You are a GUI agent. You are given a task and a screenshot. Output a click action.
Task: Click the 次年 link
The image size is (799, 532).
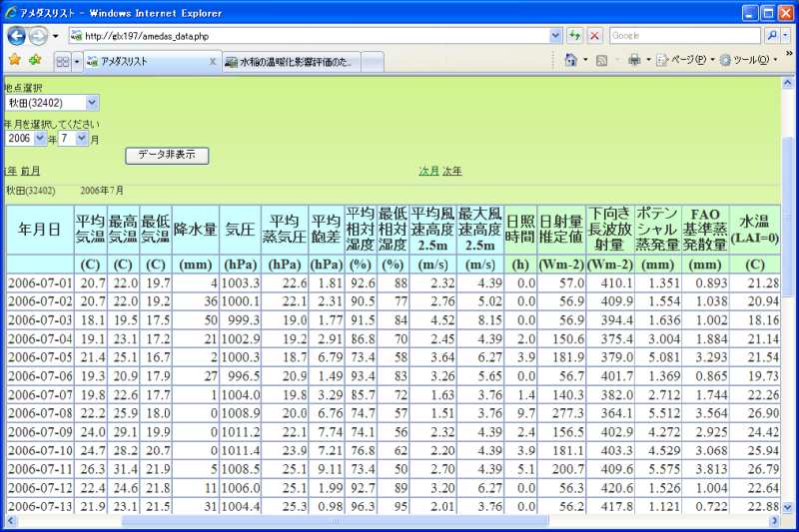[452, 171]
